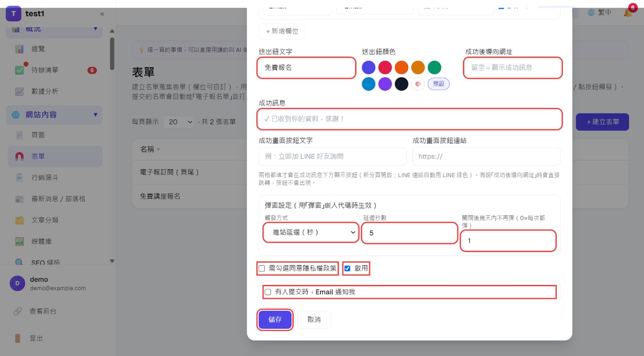Image resolution: width=644 pixels, height=356 pixels.
Task: Choose the green color swatch
Action: click(435, 67)
